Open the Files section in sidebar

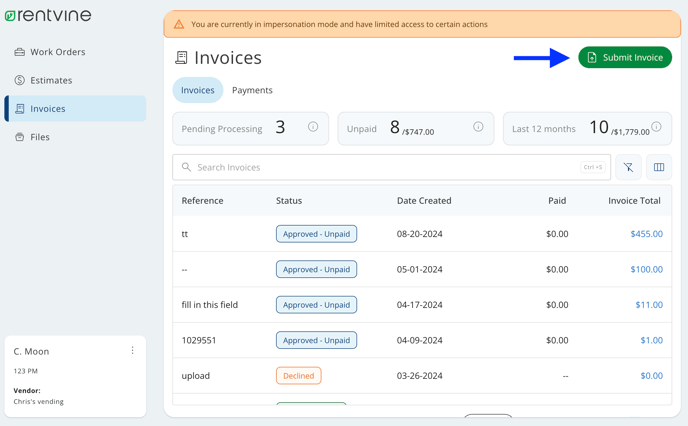(x=32, y=137)
